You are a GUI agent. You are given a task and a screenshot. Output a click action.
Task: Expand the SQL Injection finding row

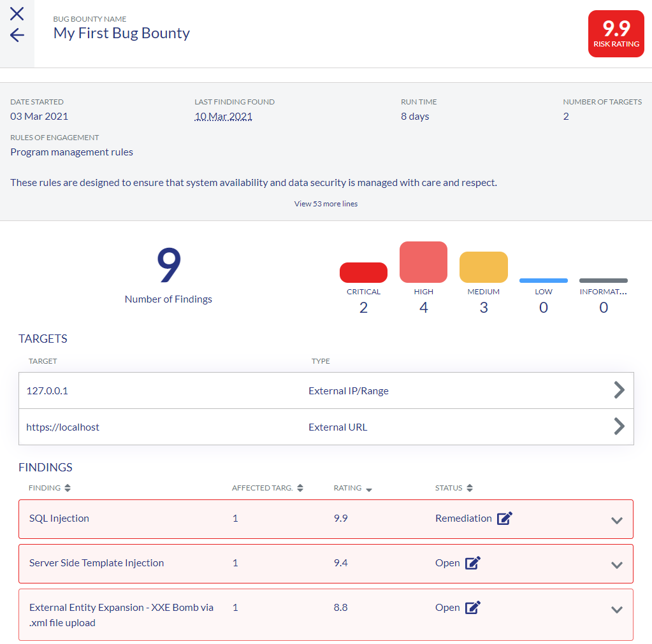pyautogui.click(x=616, y=520)
